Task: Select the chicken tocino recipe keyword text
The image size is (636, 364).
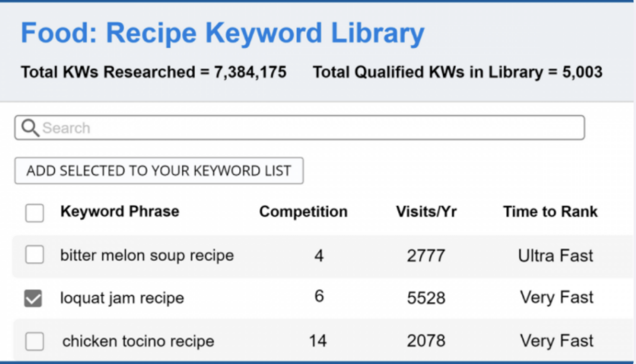Action: pyautogui.click(x=138, y=341)
